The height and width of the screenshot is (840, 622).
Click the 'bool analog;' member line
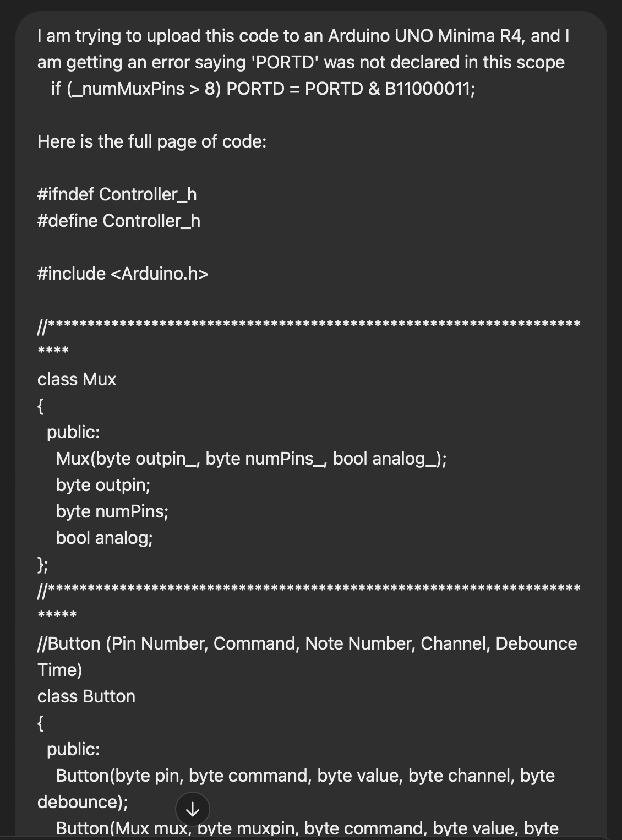[x=104, y=538]
